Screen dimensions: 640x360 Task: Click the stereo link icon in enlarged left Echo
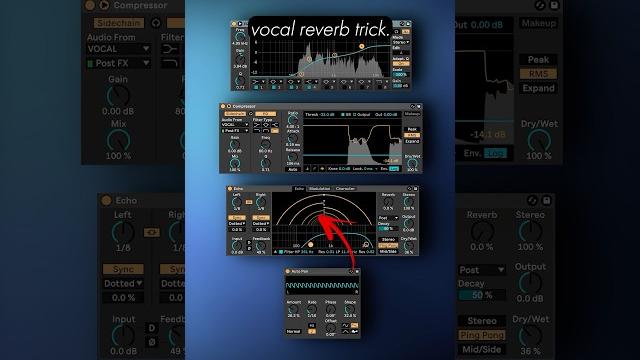click(x=151, y=232)
